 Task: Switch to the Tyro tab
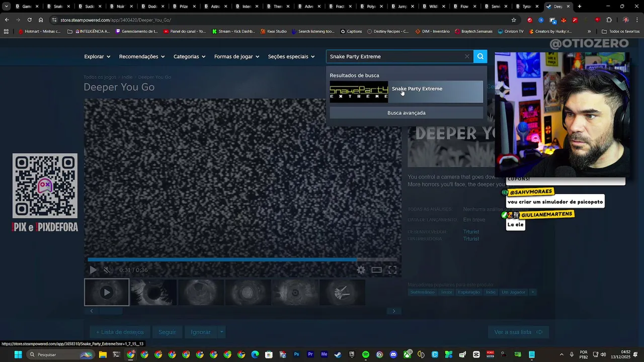pyautogui.click(x=526, y=7)
